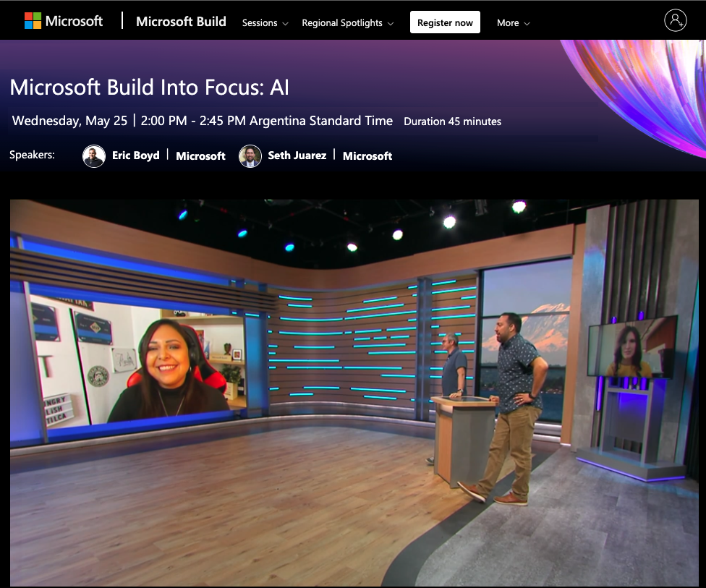Open Seth Juarez's speaker name link

point(297,155)
